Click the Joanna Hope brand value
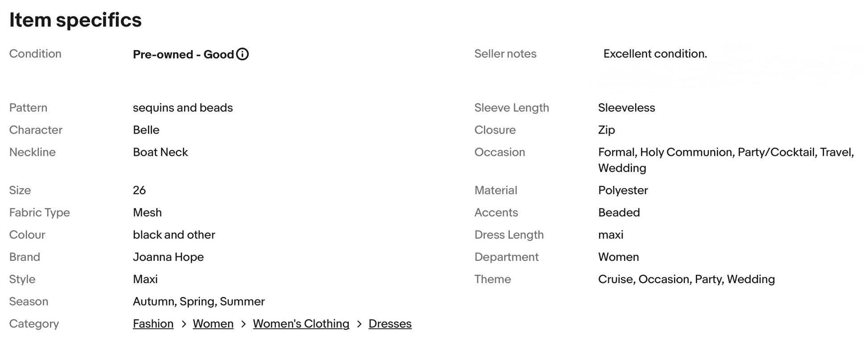This screenshot has height=351, width=868. [168, 257]
